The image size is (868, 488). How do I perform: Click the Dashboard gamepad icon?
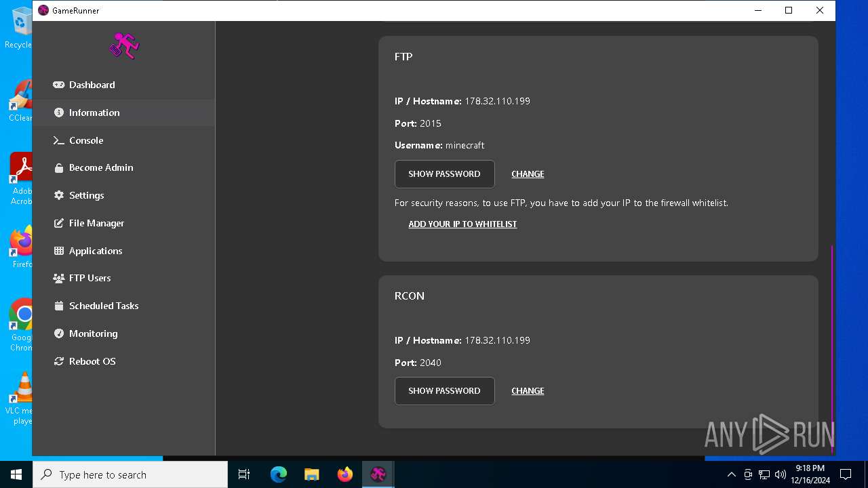[x=59, y=85]
